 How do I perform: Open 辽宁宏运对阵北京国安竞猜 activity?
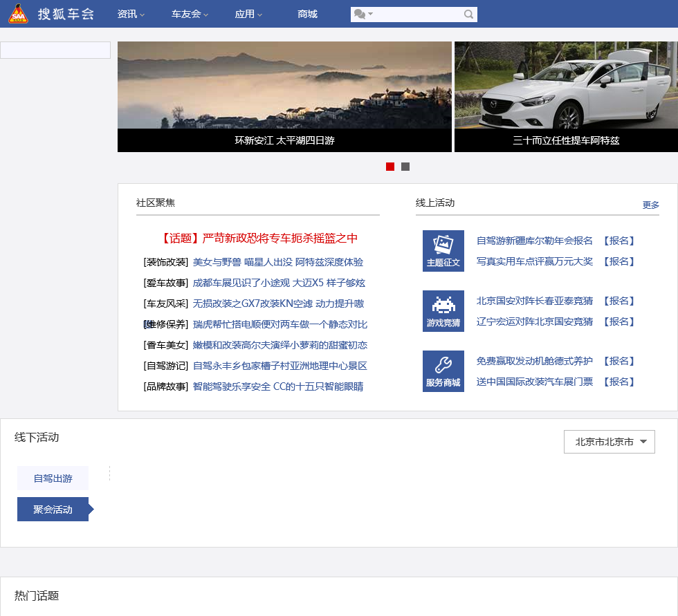[534, 321]
